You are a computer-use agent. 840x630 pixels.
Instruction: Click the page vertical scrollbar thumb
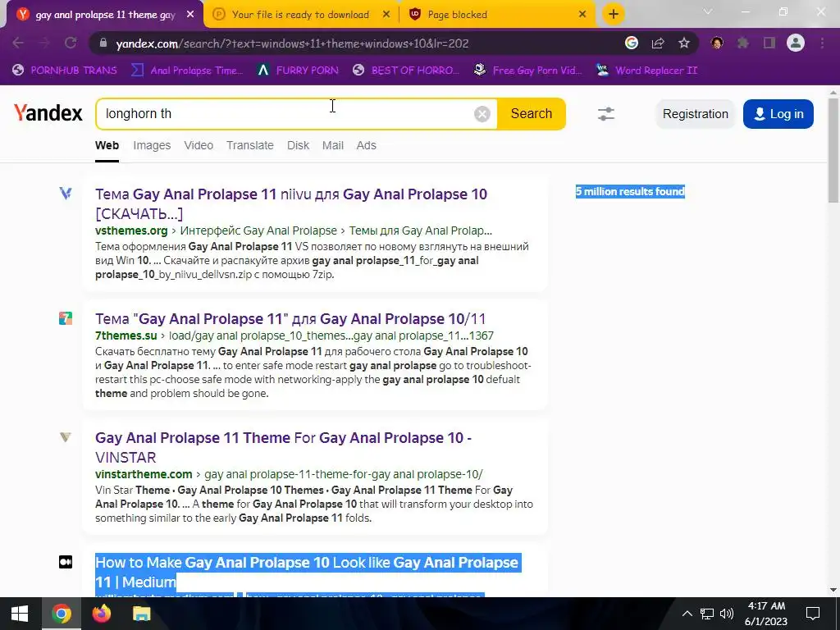point(833,150)
